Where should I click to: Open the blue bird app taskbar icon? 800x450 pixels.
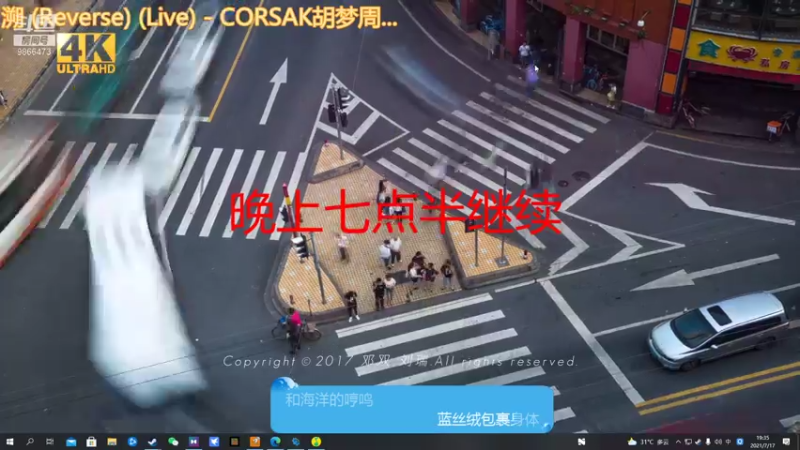pyautogui.click(x=214, y=442)
